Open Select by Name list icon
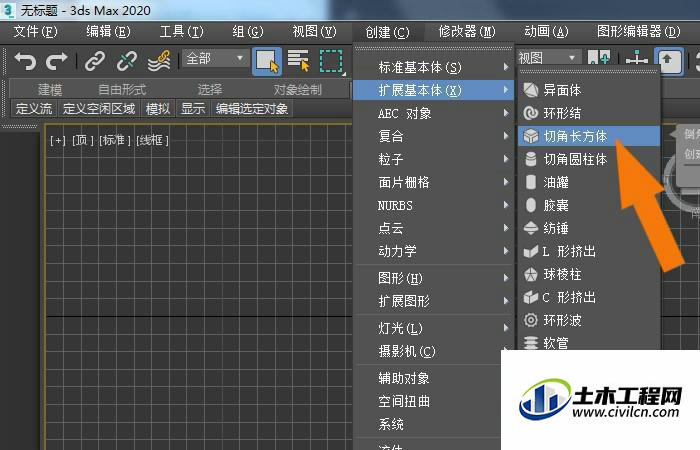 [298, 61]
